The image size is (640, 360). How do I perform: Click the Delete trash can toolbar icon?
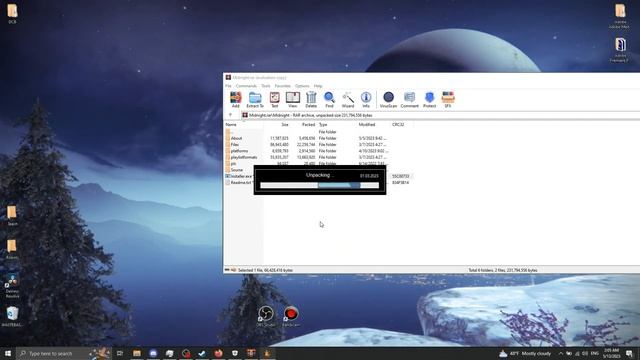311,99
